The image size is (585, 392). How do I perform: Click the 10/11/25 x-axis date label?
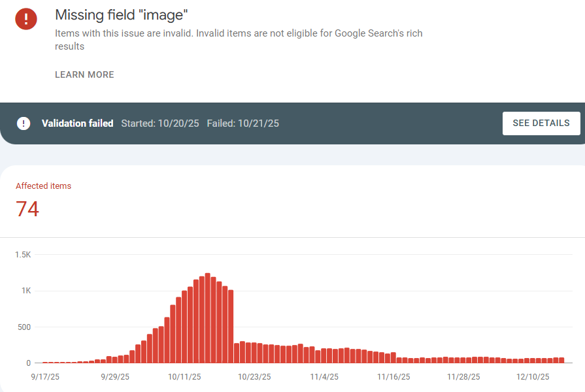pos(184,377)
